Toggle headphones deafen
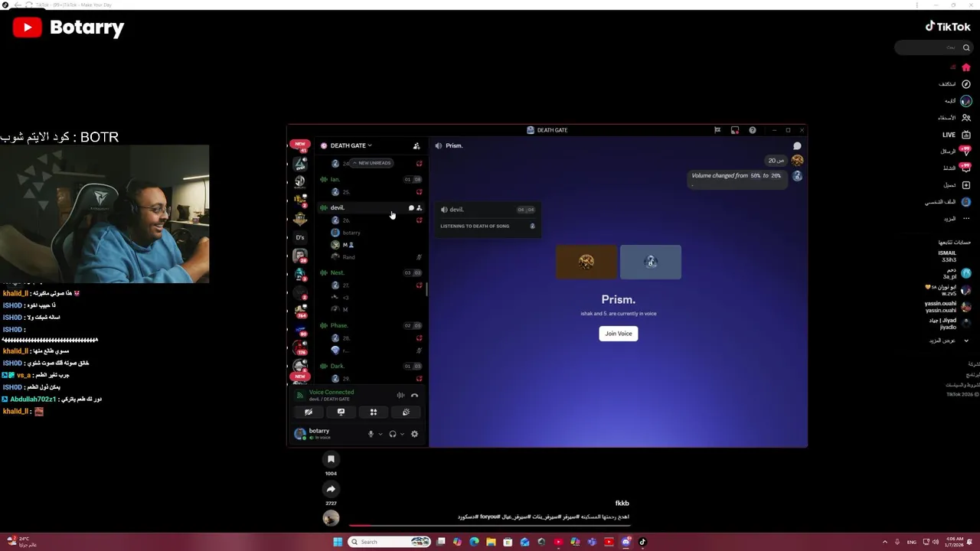This screenshot has height=551, width=980. (x=392, y=434)
